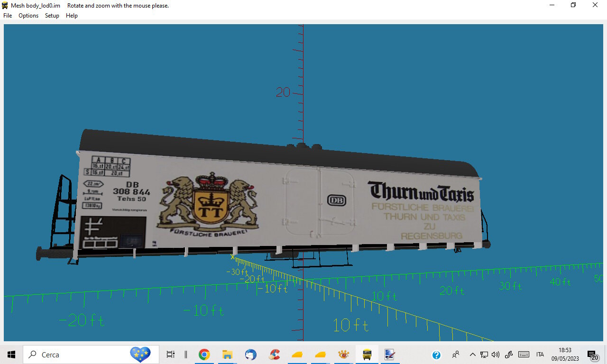Open the clock showing 18:53
The height and width of the screenshot is (364, 607).
tap(564, 355)
